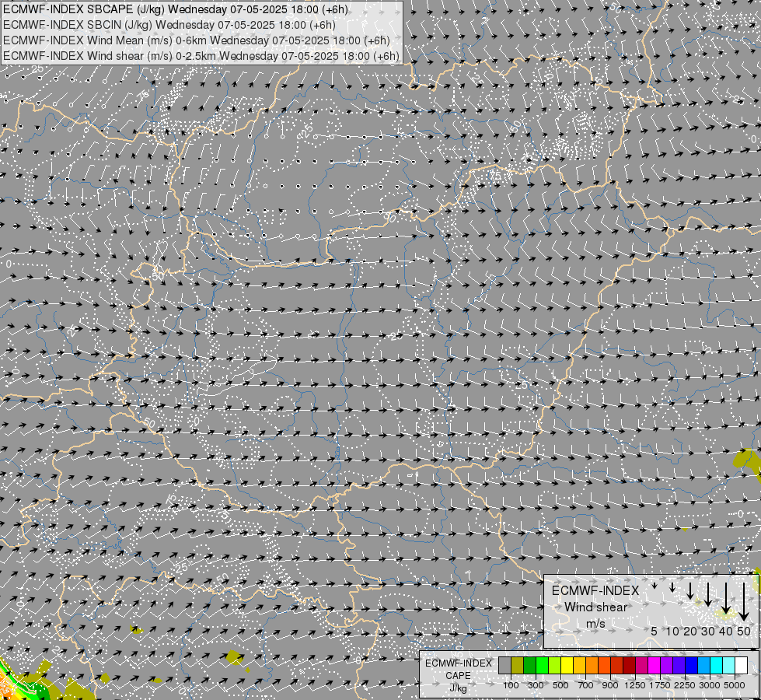Click the gray swatch in the CAPE legend
The image size is (761, 700).
pos(504,665)
